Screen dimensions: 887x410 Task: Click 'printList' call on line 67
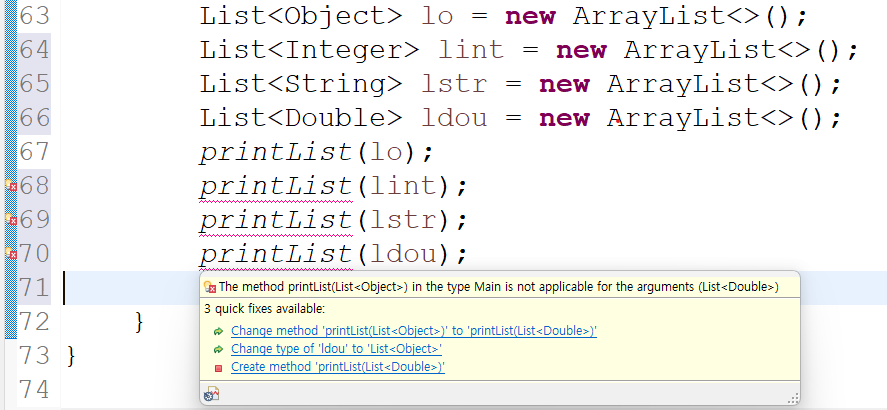point(276,152)
